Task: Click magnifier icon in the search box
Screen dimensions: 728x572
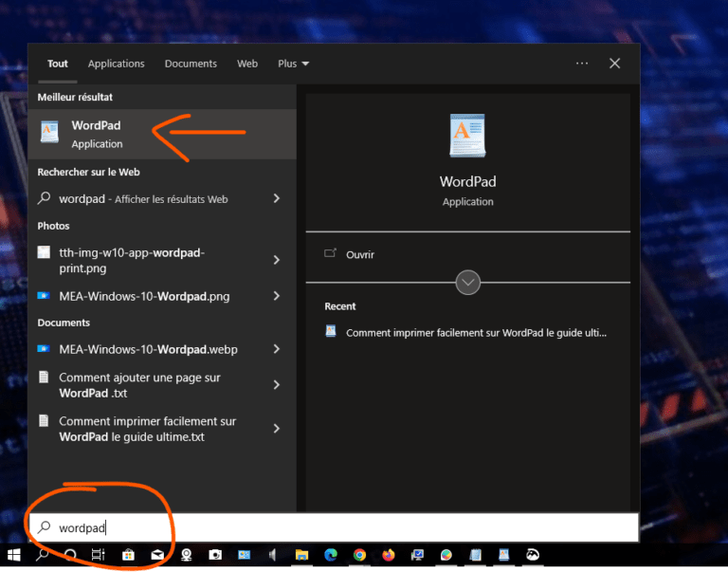Action: 45,526
